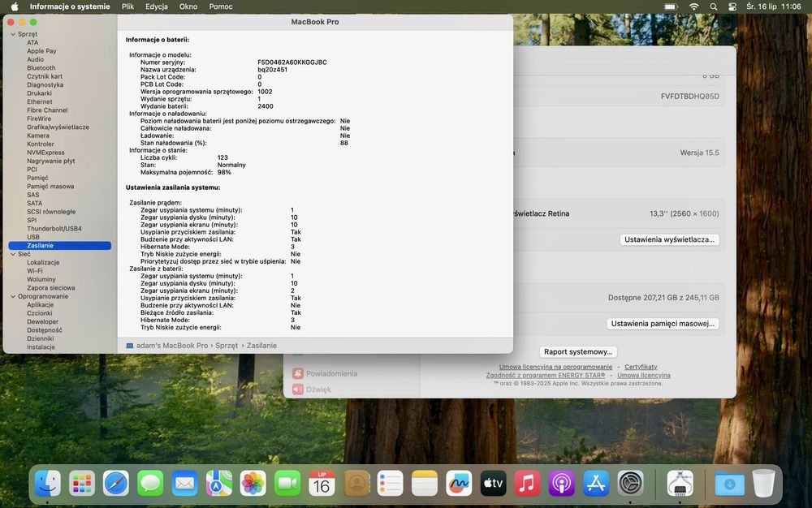Open Freeform from the Dock
Screen dimensions: 812x508
click(459, 484)
